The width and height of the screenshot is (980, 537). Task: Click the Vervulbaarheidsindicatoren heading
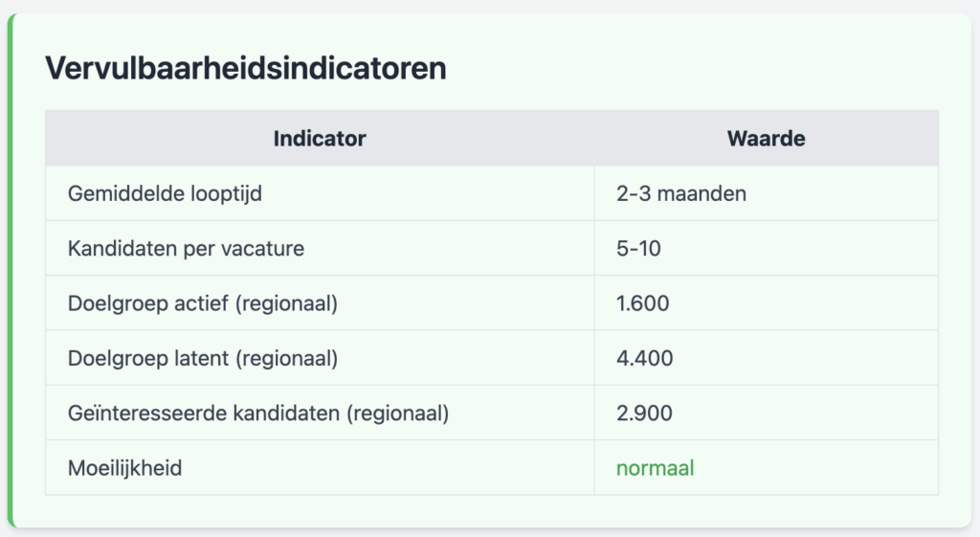tap(246, 69)
